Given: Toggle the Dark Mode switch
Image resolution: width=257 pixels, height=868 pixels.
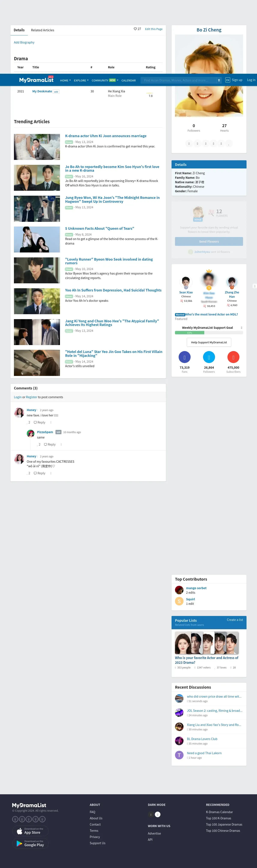Looking at the screenshot, I should coord(154,814).
